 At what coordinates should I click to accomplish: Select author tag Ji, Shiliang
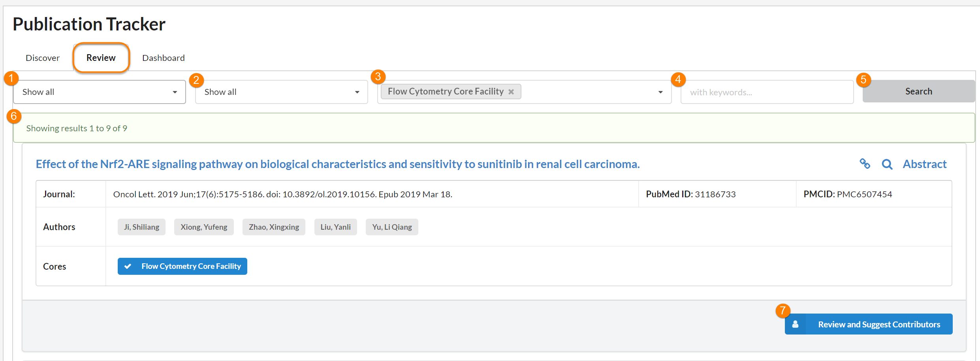pyautogui.click(x=141, y=227)
